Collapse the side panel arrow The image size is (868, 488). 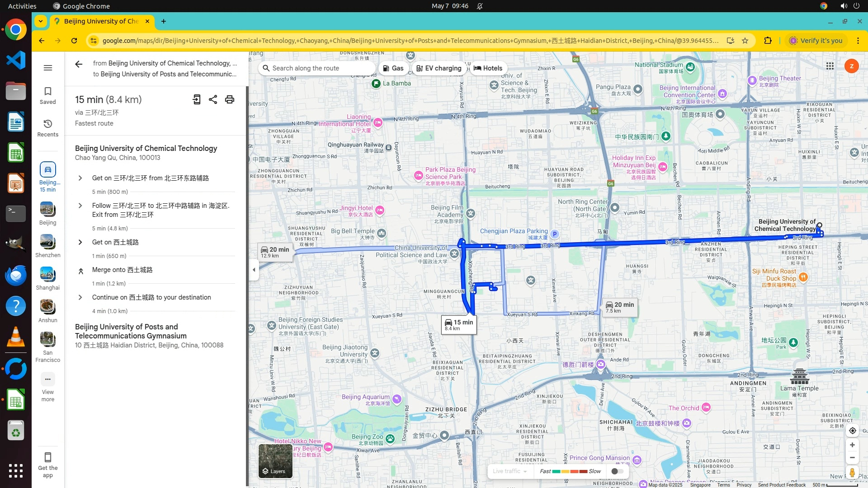[254, 270]
